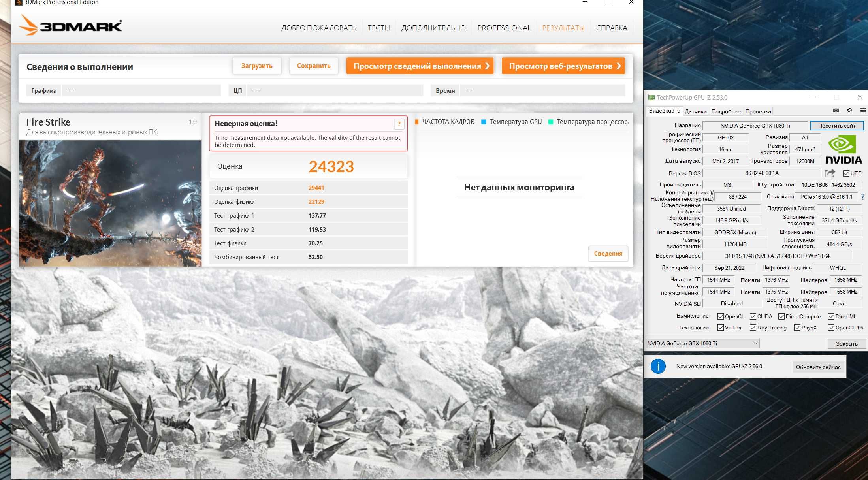The image size is (868, 480).
Task: Click memory size value 11264 MB
Action: tap(735, 244)
